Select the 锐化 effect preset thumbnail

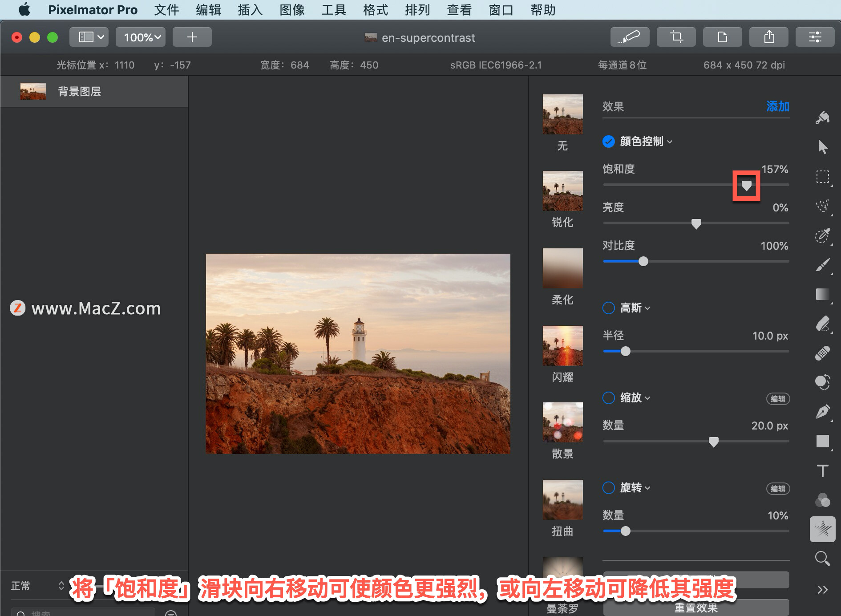562,191
